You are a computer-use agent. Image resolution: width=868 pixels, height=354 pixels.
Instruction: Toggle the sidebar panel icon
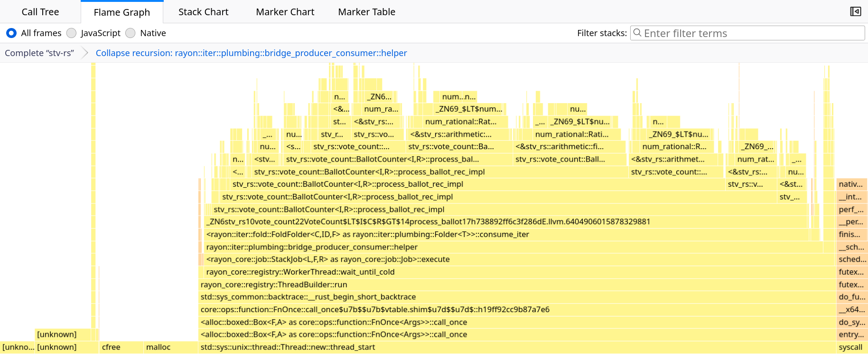click(x=855, y=11)
